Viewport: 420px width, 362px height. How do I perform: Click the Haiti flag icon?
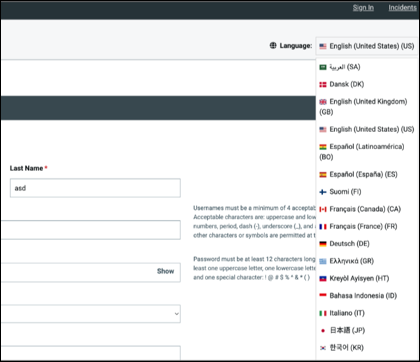tap(323, 279)
